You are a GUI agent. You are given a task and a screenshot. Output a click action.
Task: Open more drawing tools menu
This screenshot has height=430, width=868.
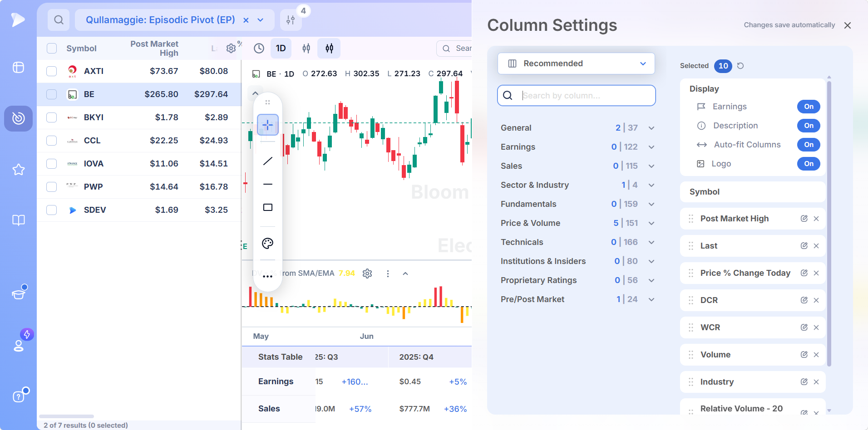(268, 276)
